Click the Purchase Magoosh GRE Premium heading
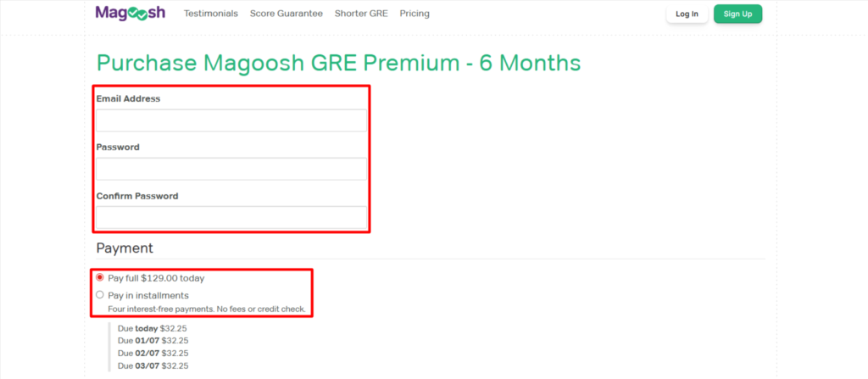Image resolution: width=868 pixels, height=379 pixels. coord(338,63)
